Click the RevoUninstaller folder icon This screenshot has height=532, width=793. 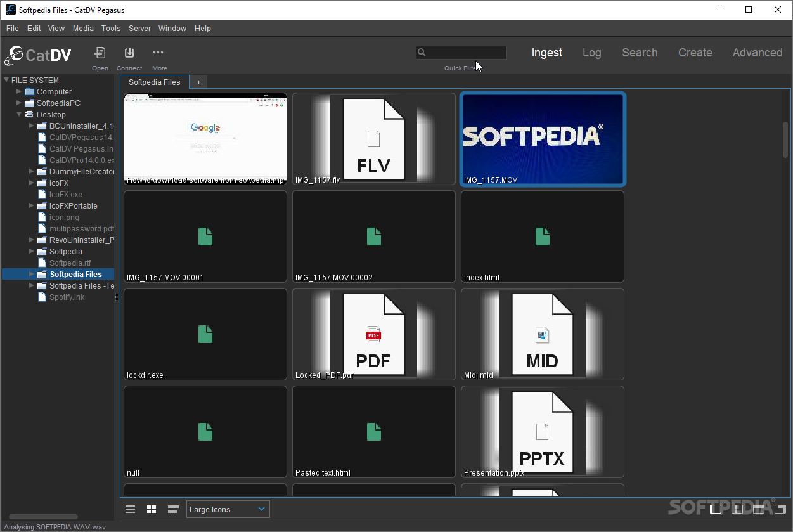coord(42,240)
